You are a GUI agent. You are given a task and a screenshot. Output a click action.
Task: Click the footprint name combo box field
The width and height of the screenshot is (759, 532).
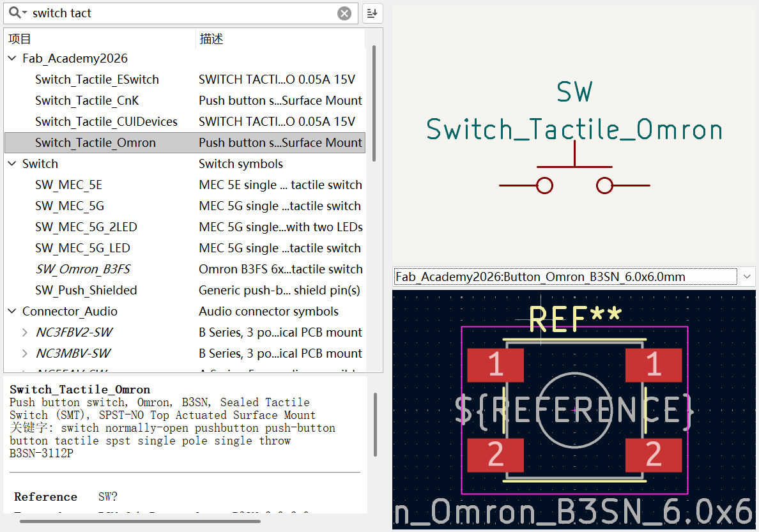click(x=565, y=277)
